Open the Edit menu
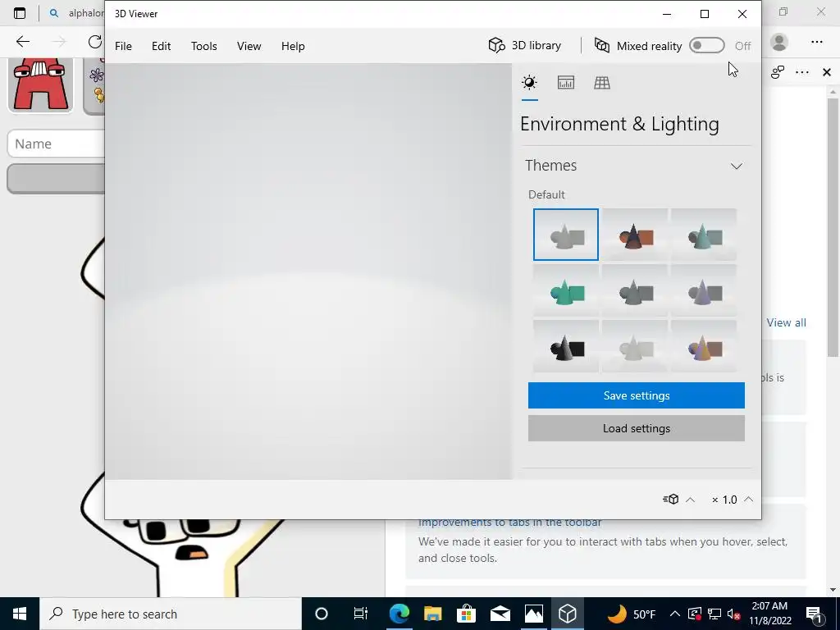Screen dimensions: 840x630 162,46
